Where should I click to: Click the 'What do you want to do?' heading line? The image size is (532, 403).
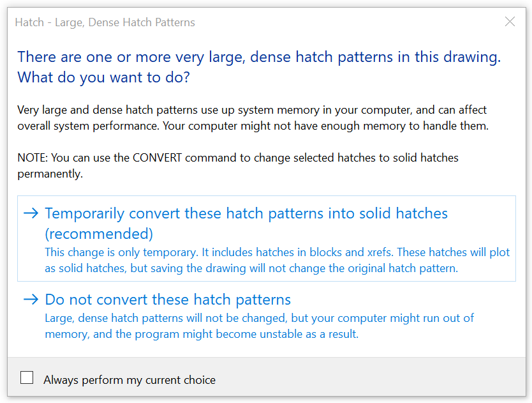point(103,78)
